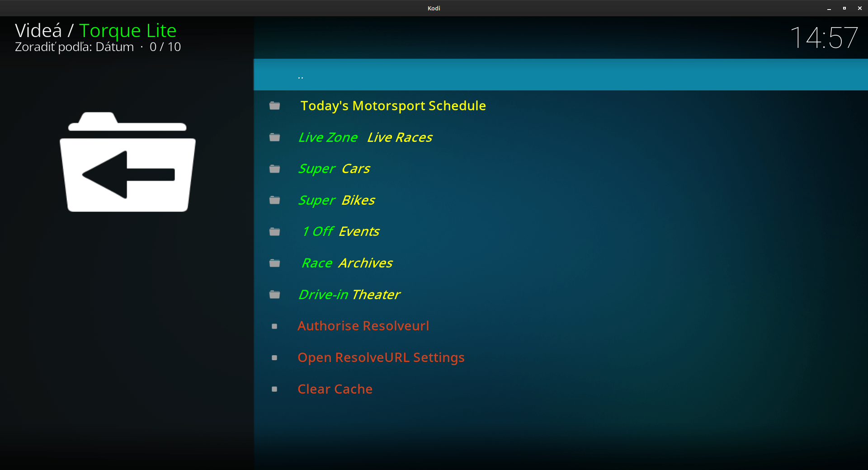Click folder icon beside Today's Motorsport Schedule

pyautogui.click(x=274, y=106)
